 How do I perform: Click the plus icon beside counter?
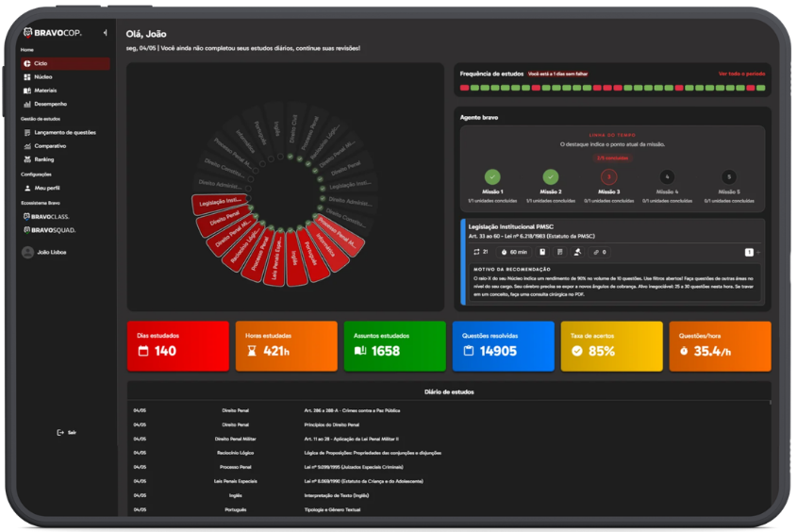point(758,252)
